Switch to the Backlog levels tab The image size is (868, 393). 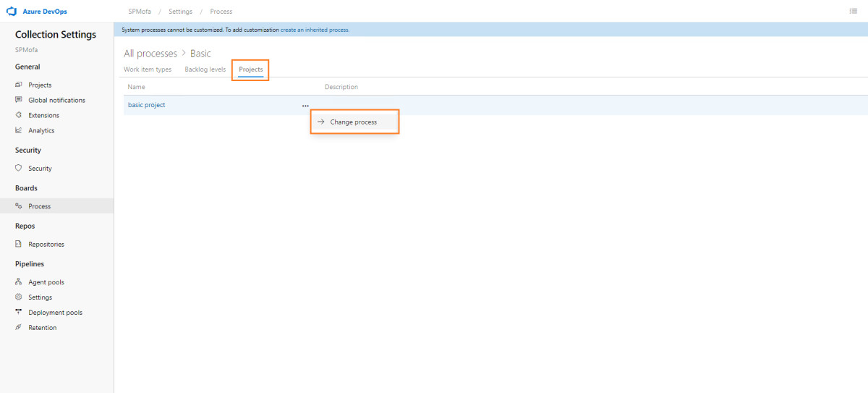205,69
